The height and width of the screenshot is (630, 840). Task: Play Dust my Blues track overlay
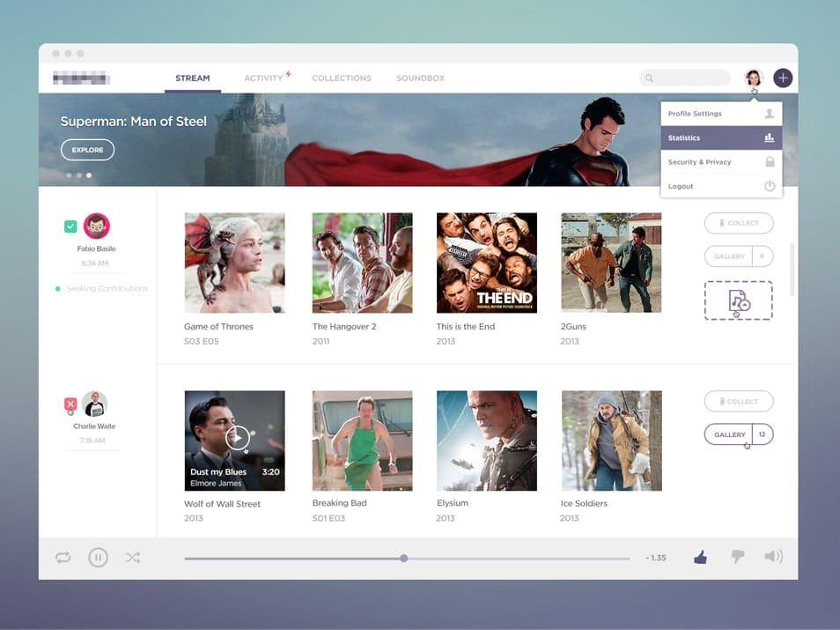236,437
